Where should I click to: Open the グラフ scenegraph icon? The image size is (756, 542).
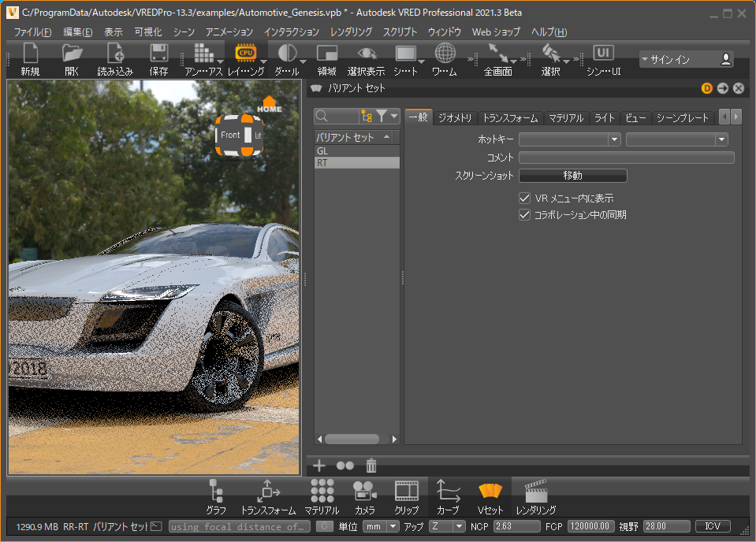(x=215, y=492)
